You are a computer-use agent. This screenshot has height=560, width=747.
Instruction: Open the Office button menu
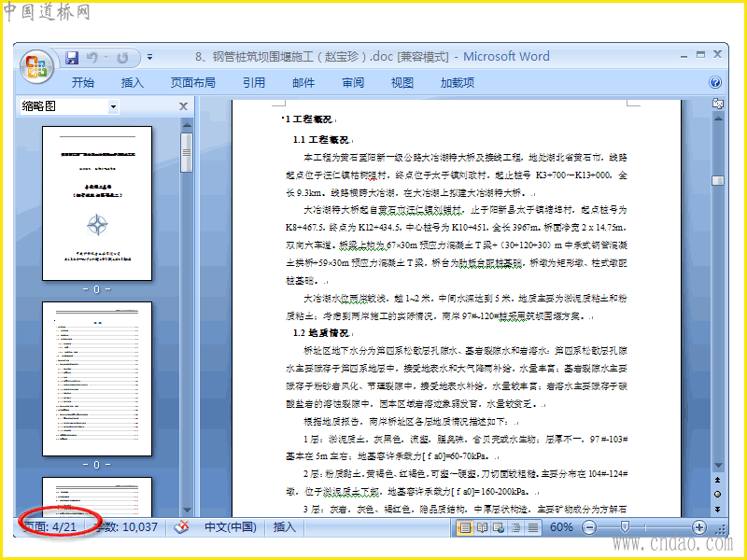36,66
